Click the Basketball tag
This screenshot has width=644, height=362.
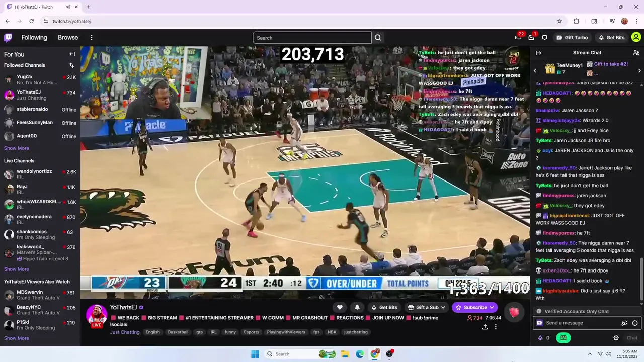point(178,332)
